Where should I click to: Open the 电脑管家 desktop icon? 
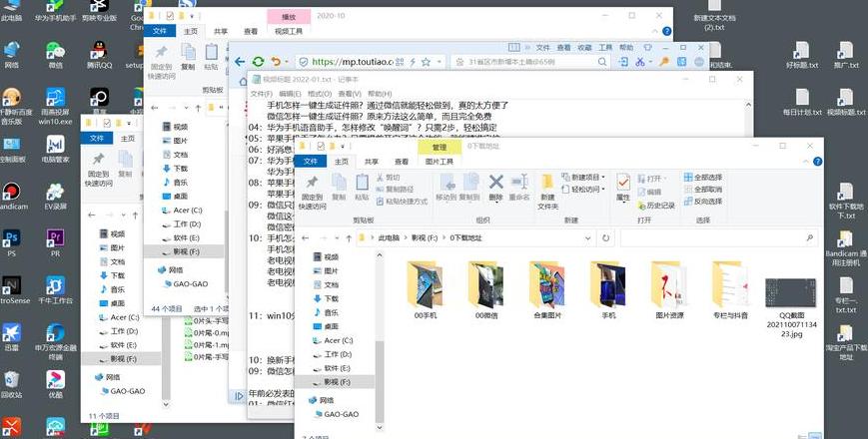(55, 150)
